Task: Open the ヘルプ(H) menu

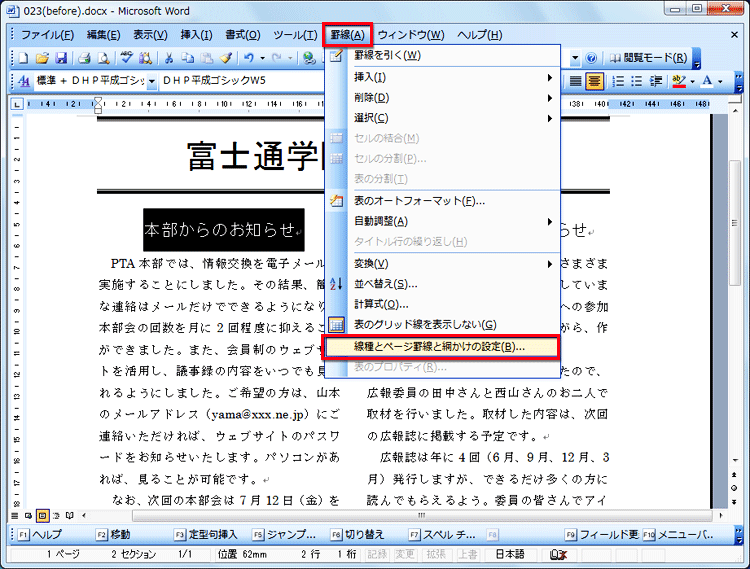Action: (x=479, y=35)
